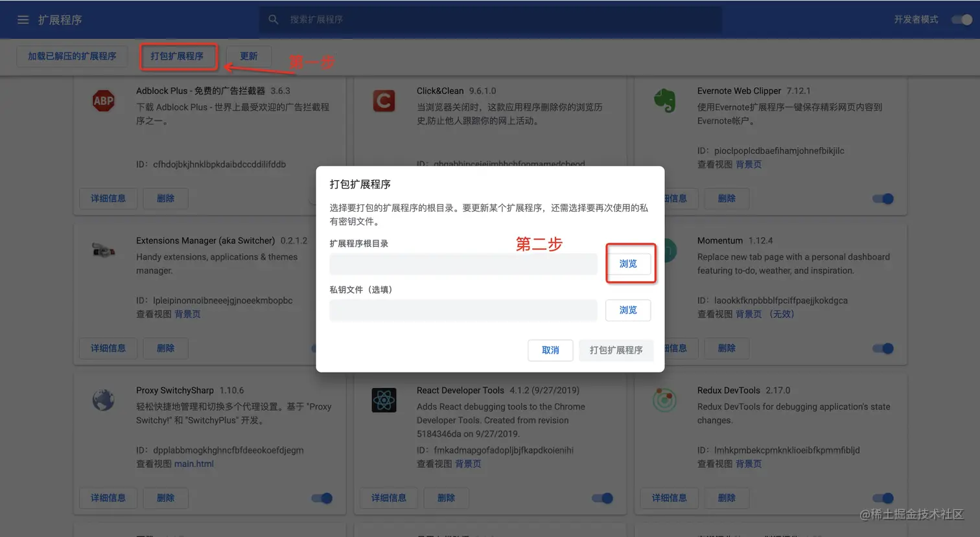Click the search magnifier icon
This screenshot has height=537, width=980.
point(274,19)
